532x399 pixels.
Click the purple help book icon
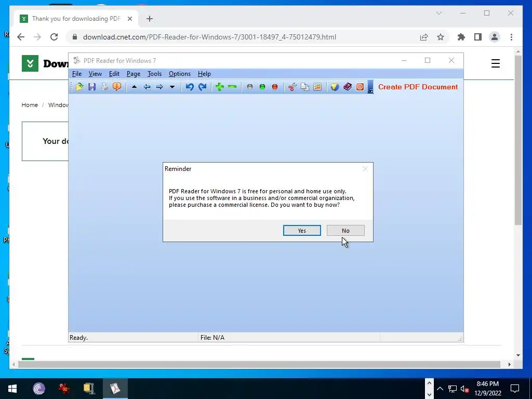[x=348, y=87]
